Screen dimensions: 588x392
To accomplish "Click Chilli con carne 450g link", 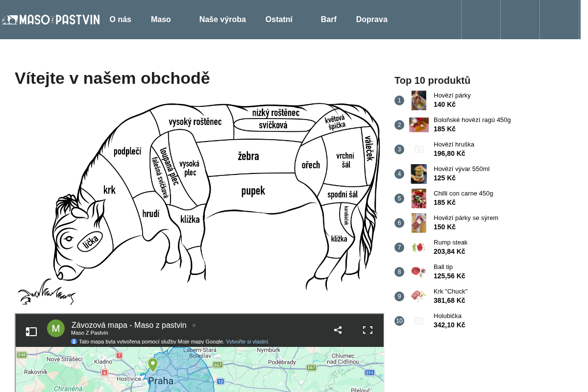I will 464,194.
